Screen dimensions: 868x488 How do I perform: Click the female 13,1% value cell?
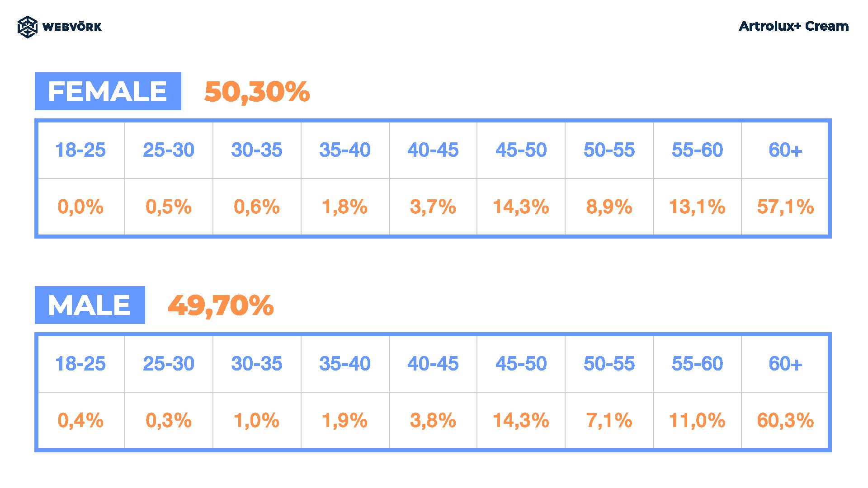coord(697,207)
